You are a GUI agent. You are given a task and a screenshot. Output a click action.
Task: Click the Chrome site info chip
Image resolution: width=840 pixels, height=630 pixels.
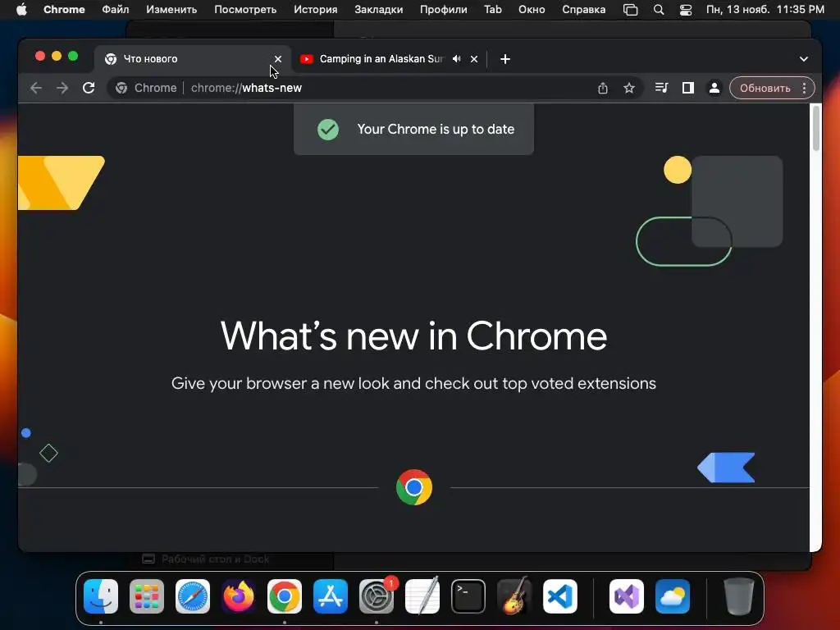146,88
